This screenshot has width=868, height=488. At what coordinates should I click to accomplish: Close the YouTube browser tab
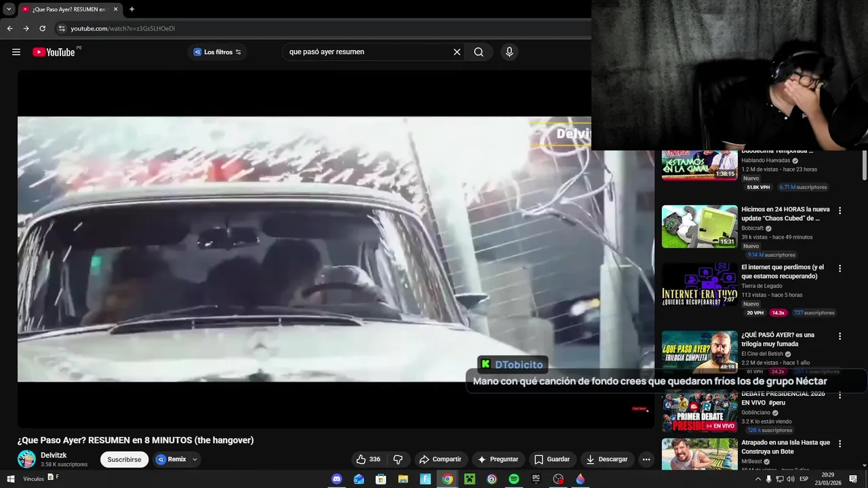pyautogui.click(x=115, y=9)
